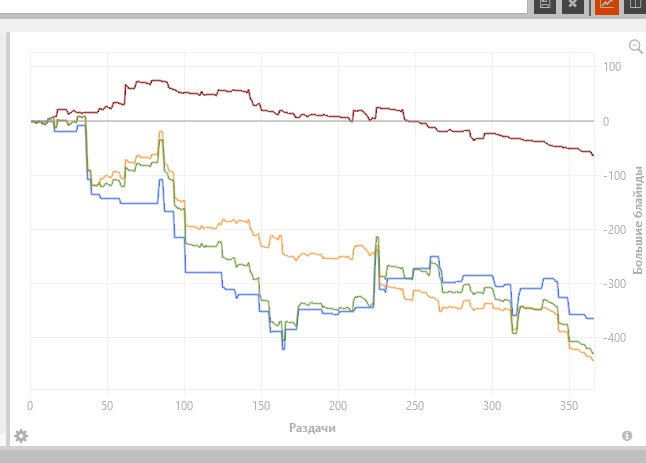Open the split panel view icon

(635, 4)
